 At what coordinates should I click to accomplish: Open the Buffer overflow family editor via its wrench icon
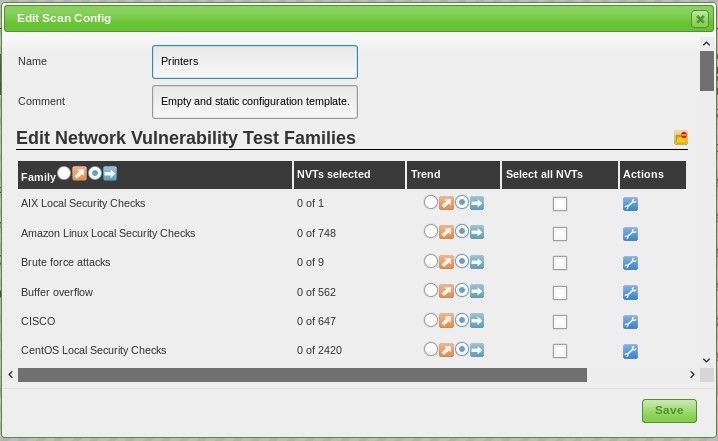coord(630,292)
